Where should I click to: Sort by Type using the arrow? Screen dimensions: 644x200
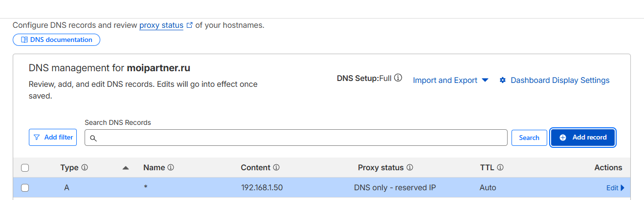click(126, 168)
